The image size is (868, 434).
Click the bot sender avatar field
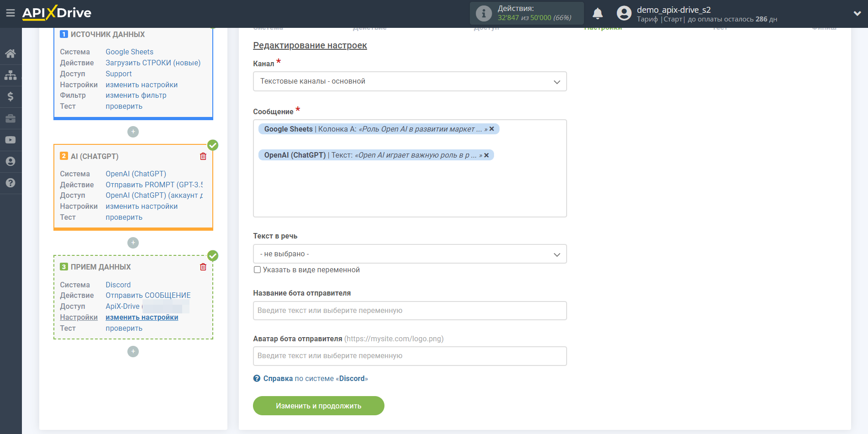410,356
